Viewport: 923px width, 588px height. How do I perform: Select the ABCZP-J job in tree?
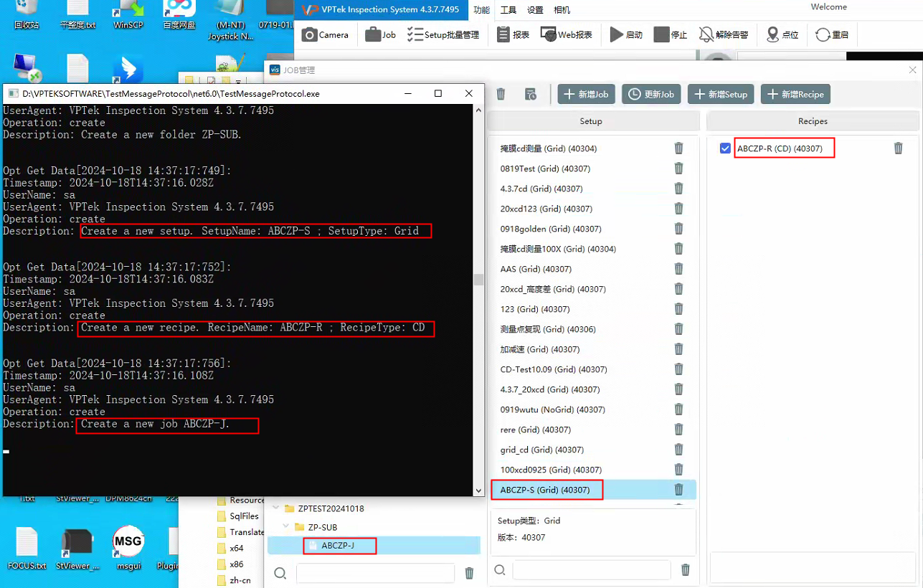pyautogui.click(x=374, y=546)
